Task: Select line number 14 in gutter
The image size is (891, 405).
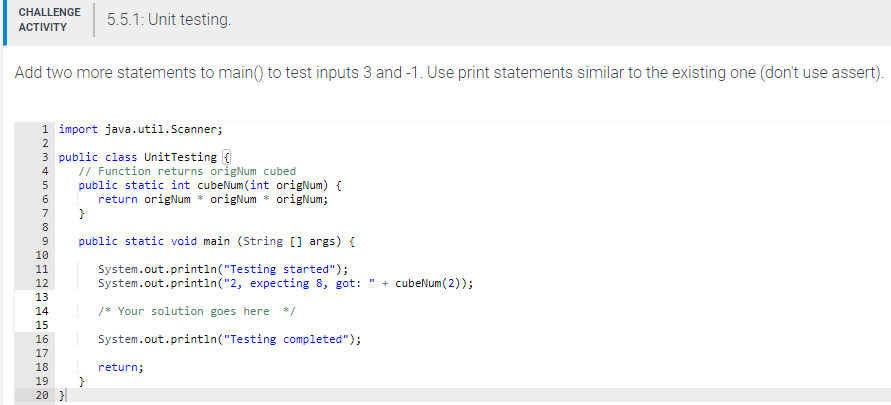Action: (x=41, y=311)
